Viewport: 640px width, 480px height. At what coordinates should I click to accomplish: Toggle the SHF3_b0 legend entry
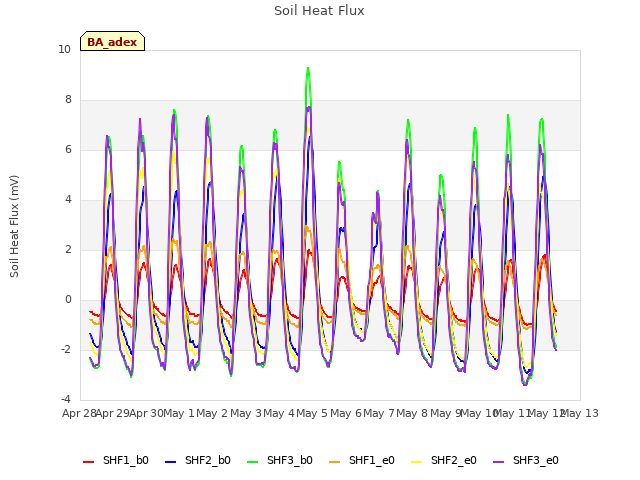click(x=280, y=460)
